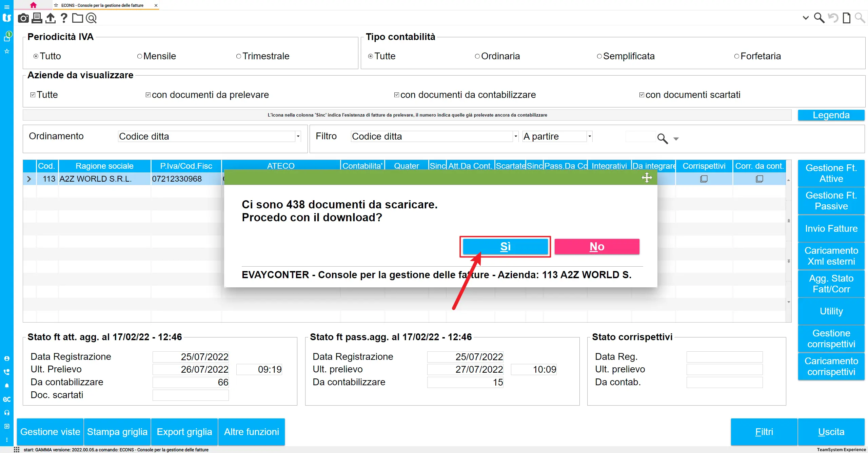Click the folder icon in toolbar
Image resolution: width=868 pixels, height=453 pixels.
[77, 18]
